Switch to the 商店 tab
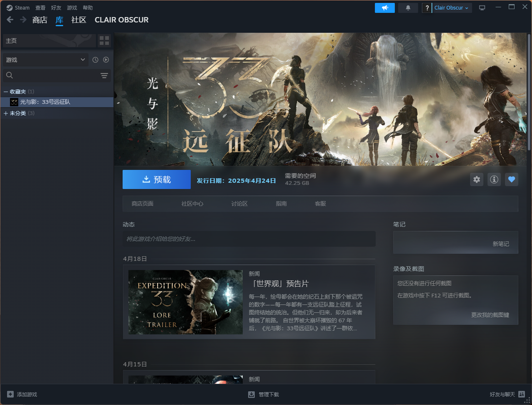 coord(40,20)
